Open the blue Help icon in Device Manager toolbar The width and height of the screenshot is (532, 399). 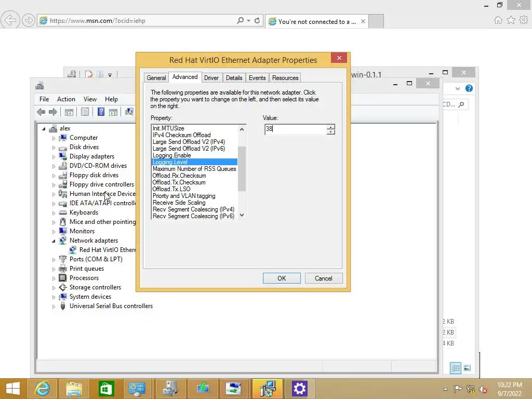pos(101,112)
